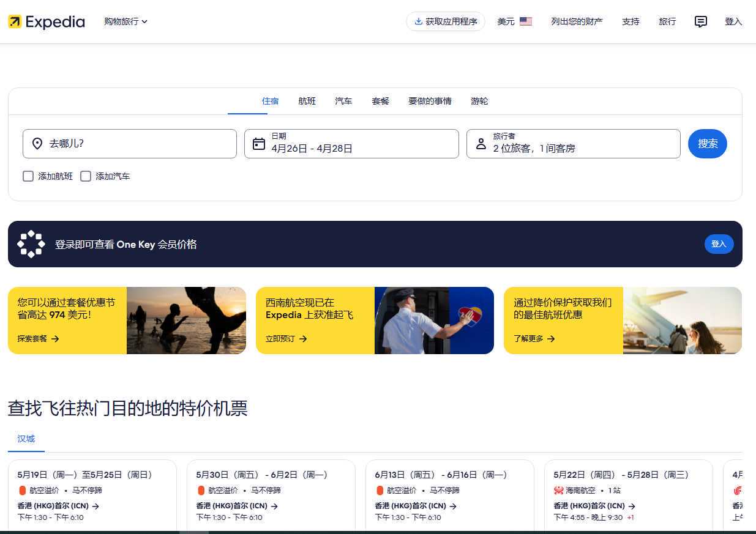Switch to the 要做的事情 tab
Image resolution: width=756 pixels, height=534 pixels.
tap(430, 101)
